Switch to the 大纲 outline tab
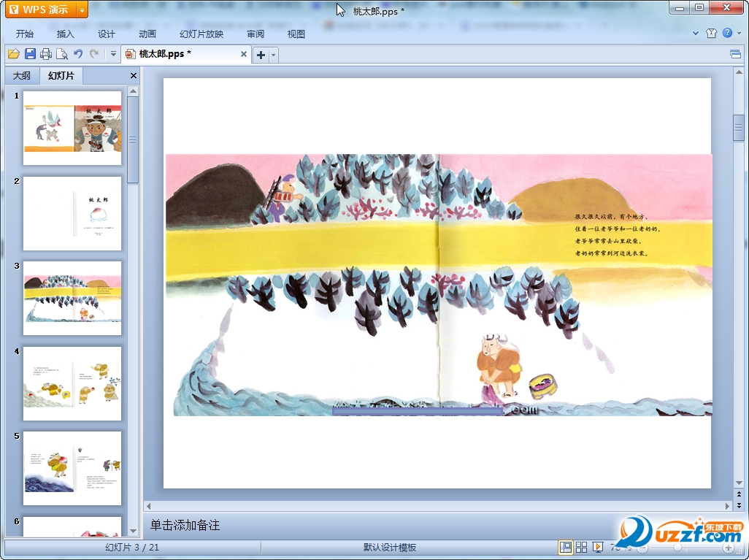The height and width of the screenshot is (560, 749). coord(21,75)
